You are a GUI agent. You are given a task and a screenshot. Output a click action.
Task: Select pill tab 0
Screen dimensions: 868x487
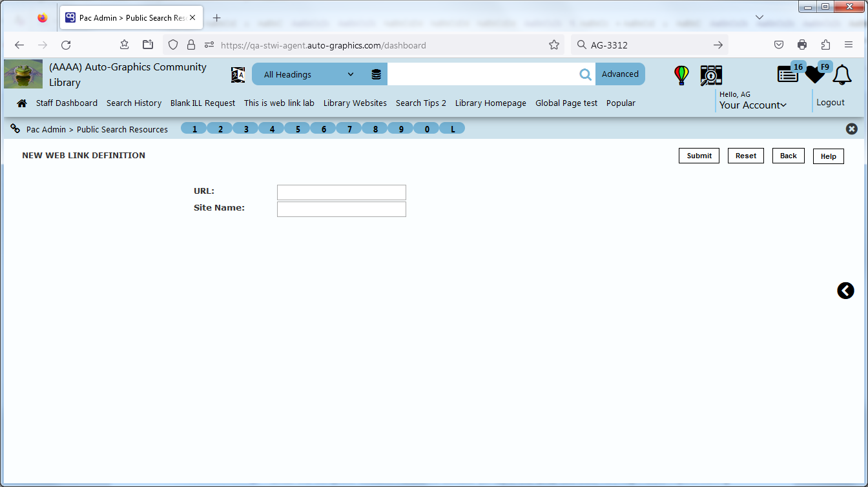(x=427, y=129)
